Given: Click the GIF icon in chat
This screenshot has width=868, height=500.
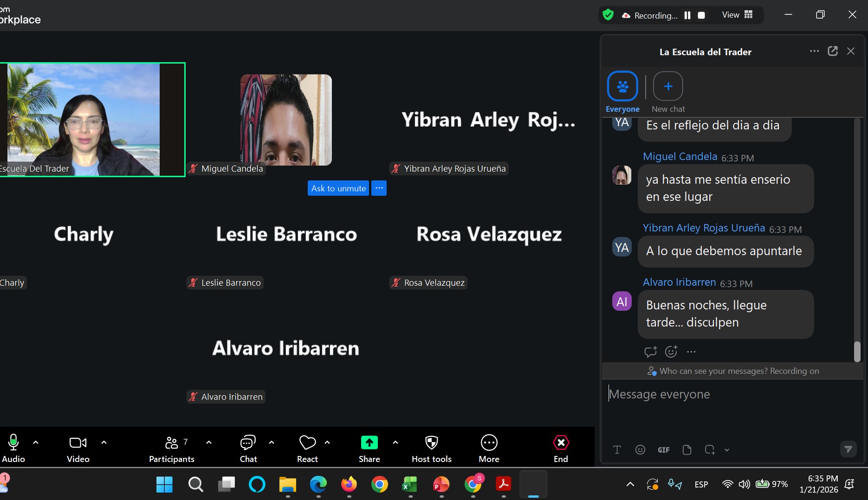Looking at the screenshot, I should 663,449.
